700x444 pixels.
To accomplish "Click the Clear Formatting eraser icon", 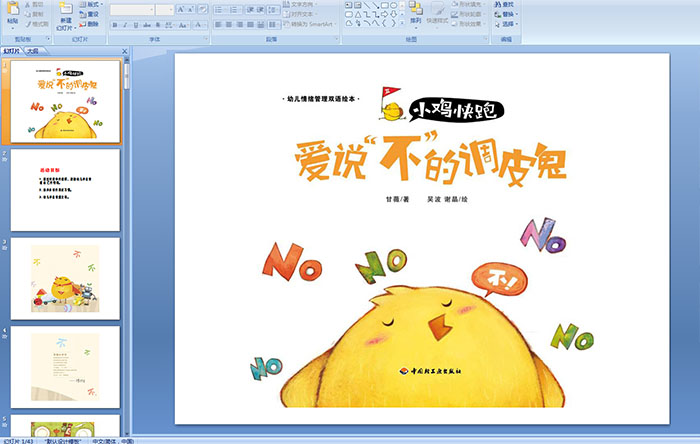I will click(203, 9).
